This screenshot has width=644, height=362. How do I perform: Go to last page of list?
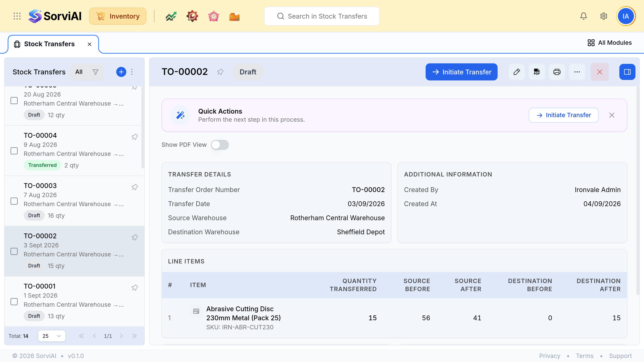pyautogui.click(x=135, y=336)
